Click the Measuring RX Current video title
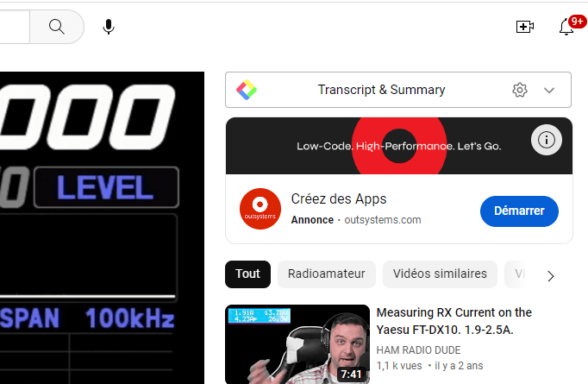Viewport: 588px width, 384px height. (454, 321)
